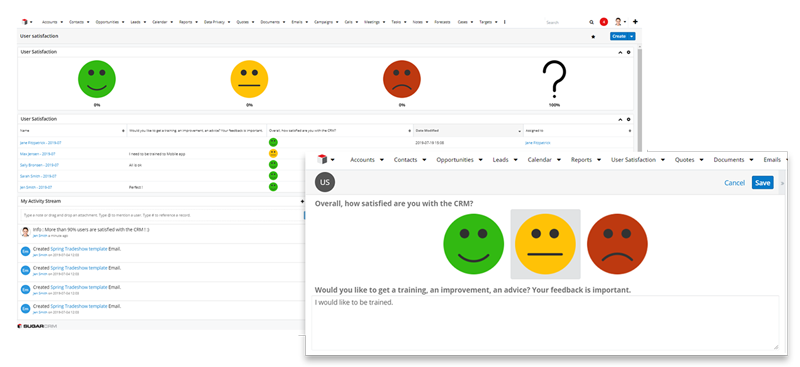Viewport: 800px width, 367px height.
Task: Click the large red sad face in the dashboard chart
Action: click(402, 79)
